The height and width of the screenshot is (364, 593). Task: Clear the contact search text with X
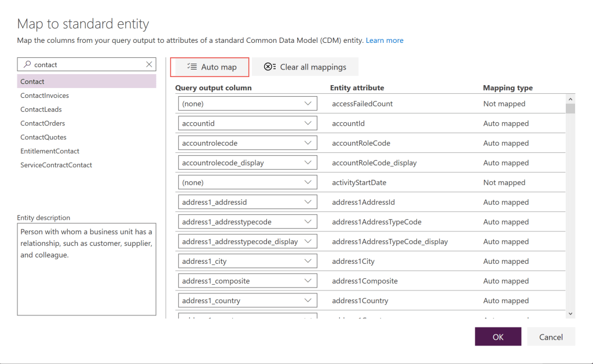tap(149, 65)
